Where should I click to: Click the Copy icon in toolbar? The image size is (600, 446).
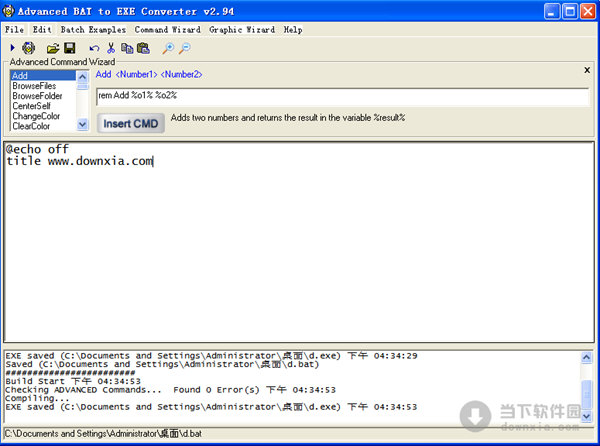click(127, 48)
